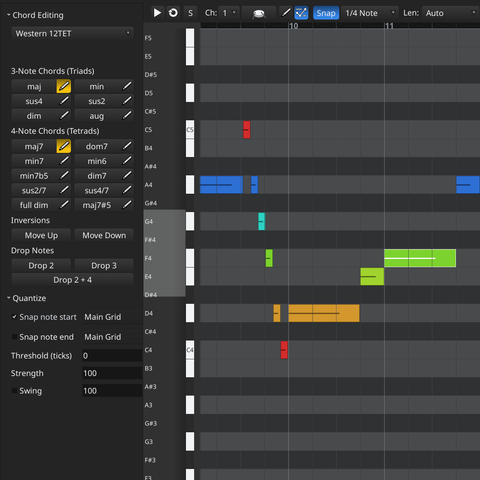Open the Western 12TET scale dropdown

click(x=72, y=33)
